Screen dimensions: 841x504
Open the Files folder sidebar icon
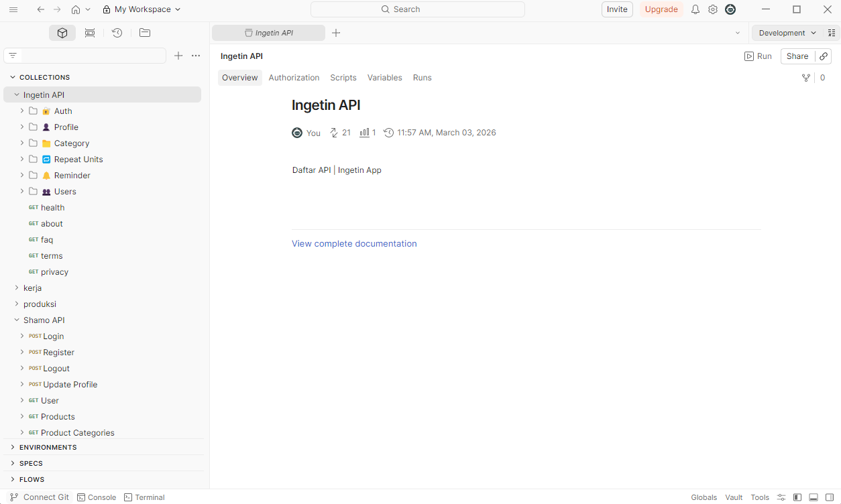[145, 33]
